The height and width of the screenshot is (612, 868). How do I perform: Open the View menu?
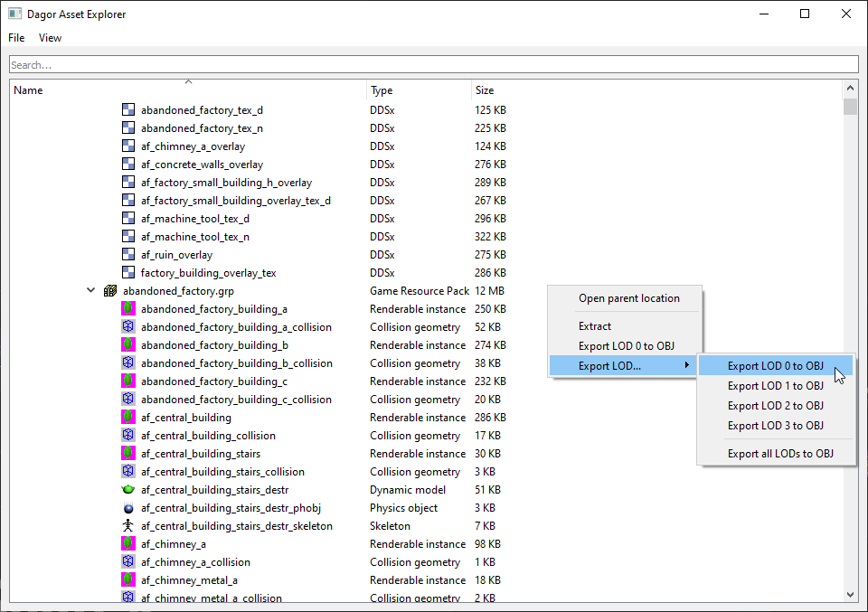(50, 37)
